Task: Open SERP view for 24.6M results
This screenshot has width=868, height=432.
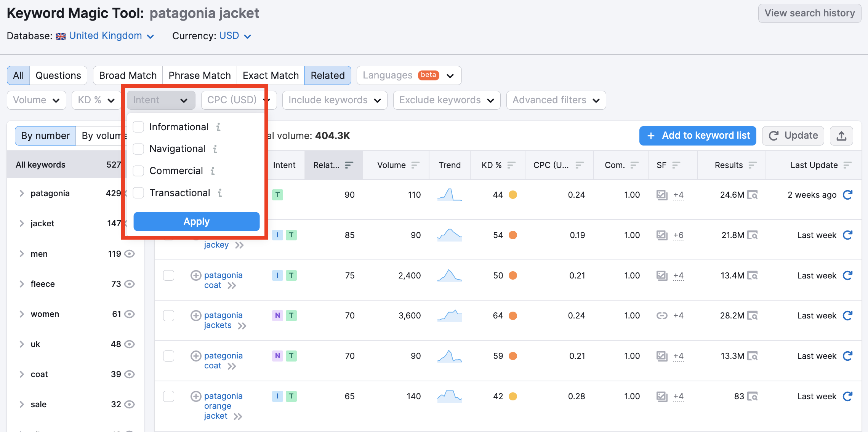Action: [x=752, y=195]
